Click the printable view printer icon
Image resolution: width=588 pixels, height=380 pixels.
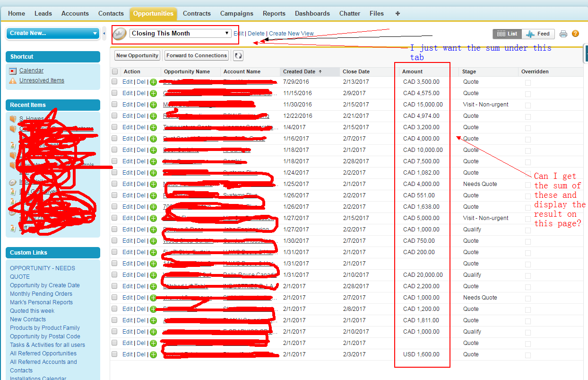point(563,34)
